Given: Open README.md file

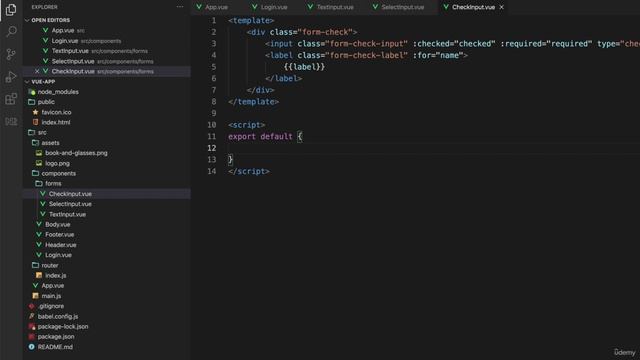Looking at the screenshot, I should pyautogui.click(x=55, y=347).
